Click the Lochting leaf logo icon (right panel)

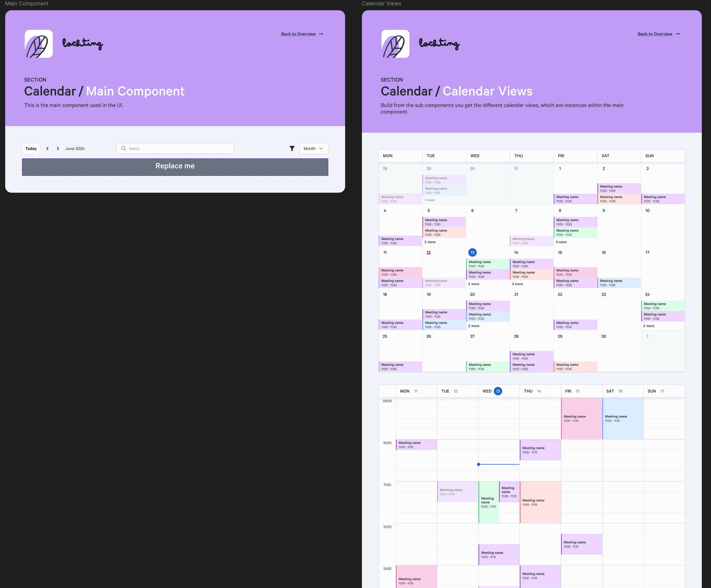point(395,43)
